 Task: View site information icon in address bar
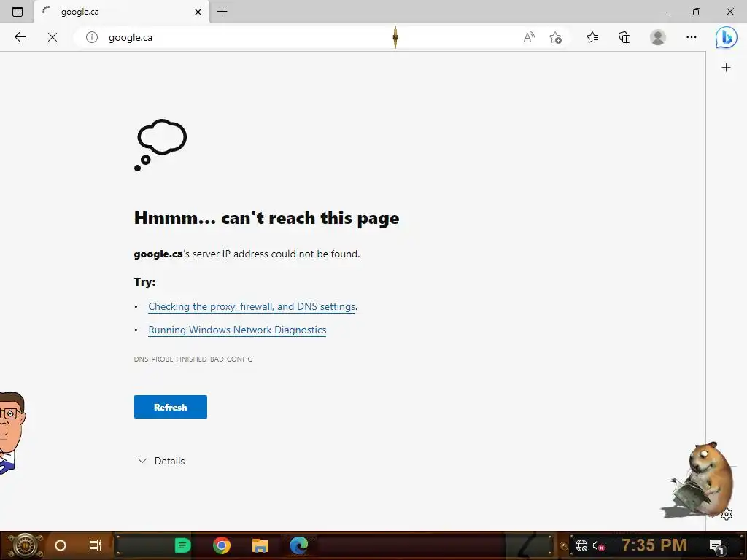coord(91,37)
